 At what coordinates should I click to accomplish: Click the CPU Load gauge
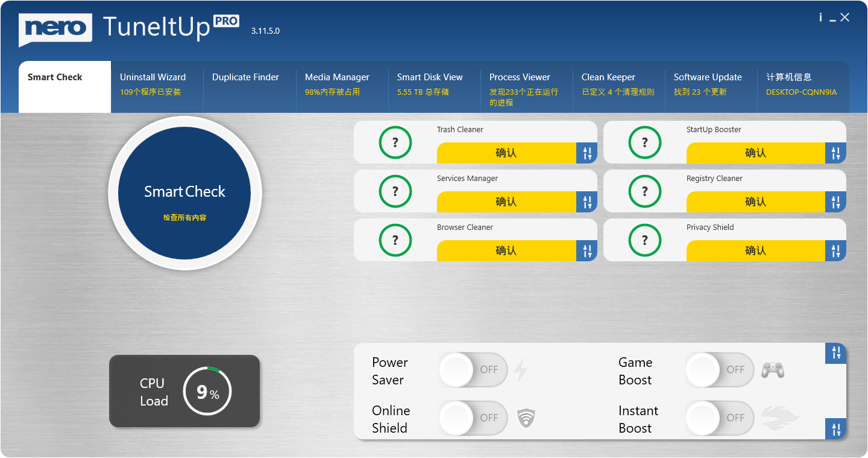tap(207, 391)
